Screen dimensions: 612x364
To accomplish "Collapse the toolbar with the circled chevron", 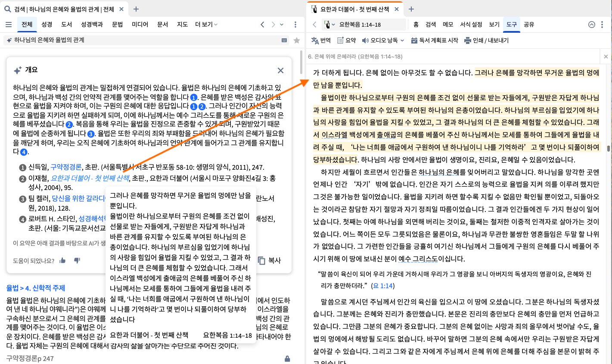I will click(592, 25).
